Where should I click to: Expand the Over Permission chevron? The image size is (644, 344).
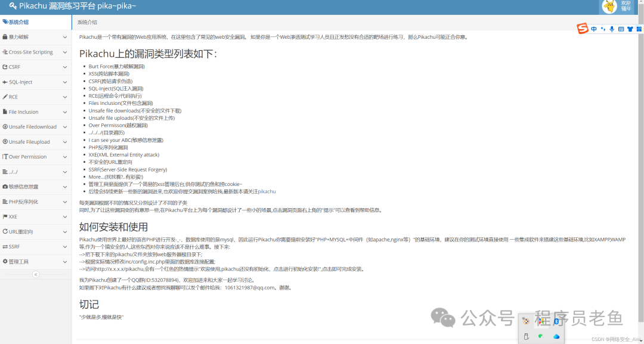(65, 157)
